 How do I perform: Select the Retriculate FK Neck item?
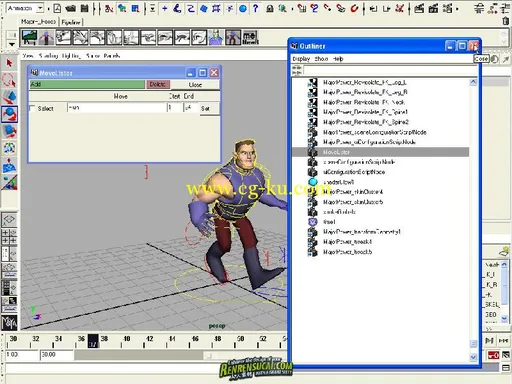click(x=364, y=102)
